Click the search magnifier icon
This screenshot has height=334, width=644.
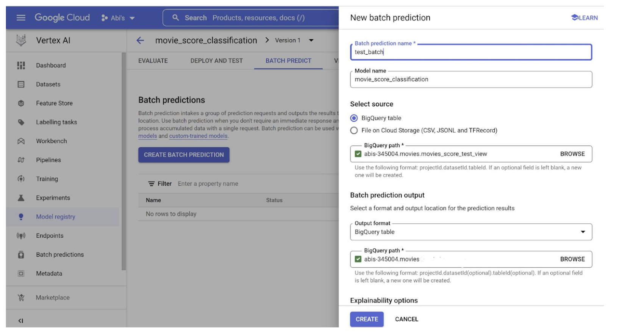pos(175,18)
